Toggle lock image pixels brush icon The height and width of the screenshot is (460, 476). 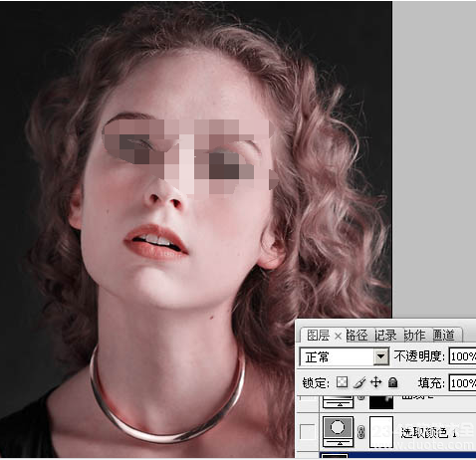pyautogui.click(x=359, y=382)
